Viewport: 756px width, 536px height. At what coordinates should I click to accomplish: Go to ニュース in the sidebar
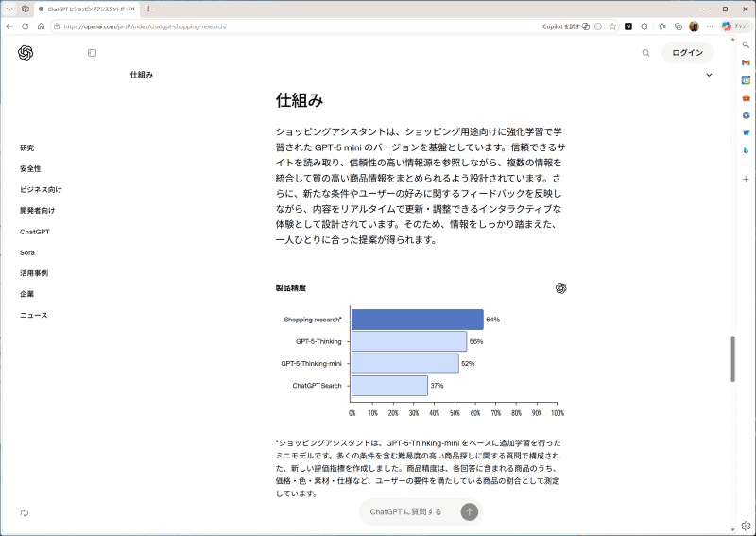point(34,315)
